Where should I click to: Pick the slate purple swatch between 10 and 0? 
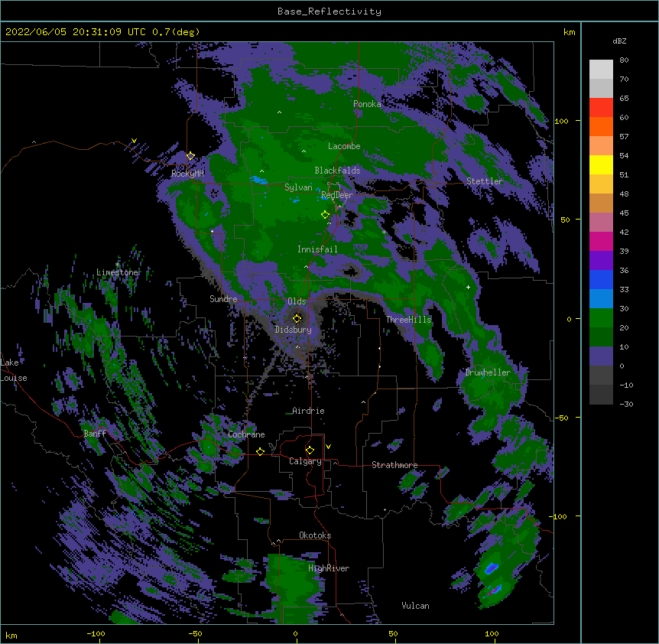601,356
